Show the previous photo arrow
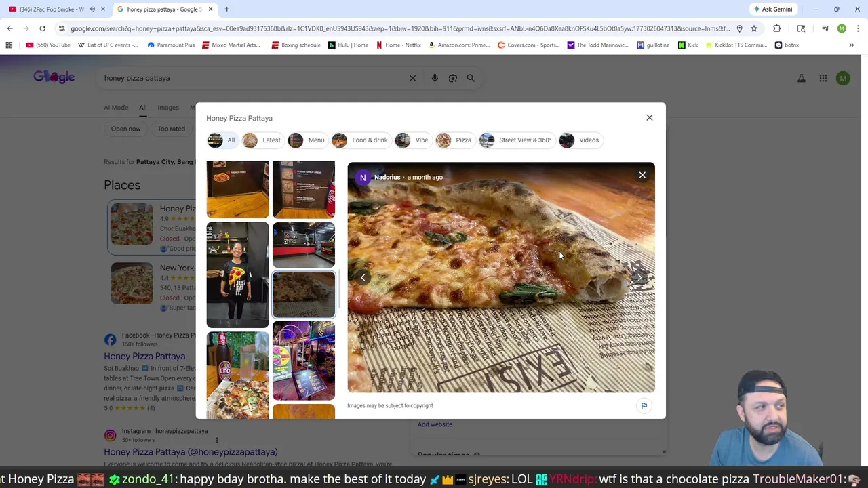Screen dimensions: 868x488 (x=363, y=277)
